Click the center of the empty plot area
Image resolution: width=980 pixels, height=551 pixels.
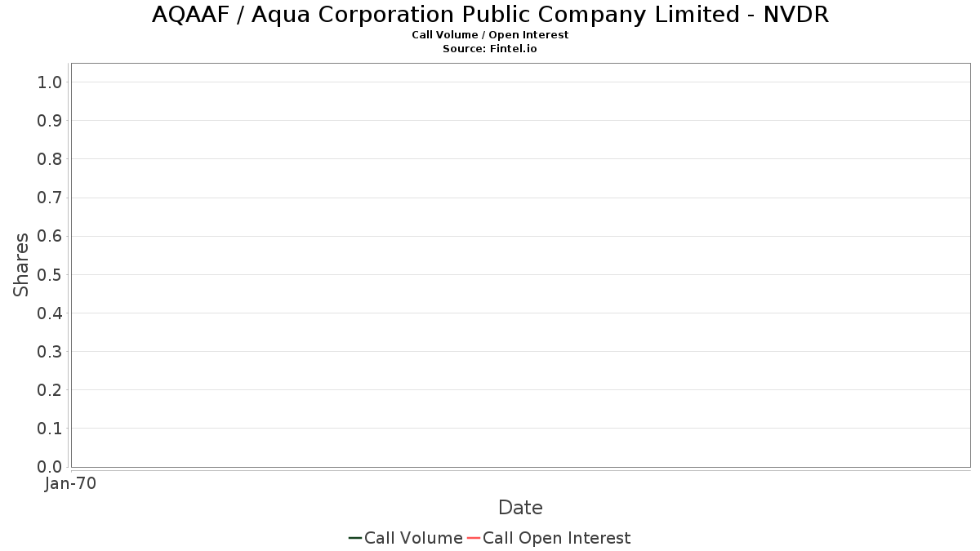click(x=520, y=264)
